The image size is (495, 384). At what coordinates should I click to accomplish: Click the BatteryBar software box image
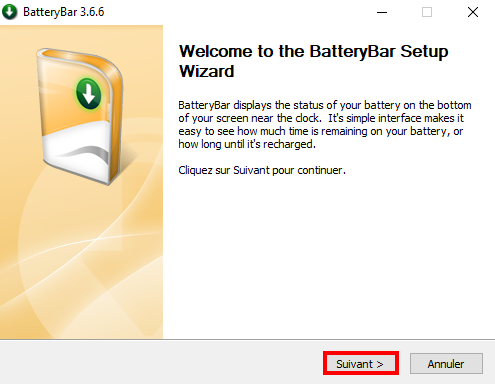(x=80, y=116)
